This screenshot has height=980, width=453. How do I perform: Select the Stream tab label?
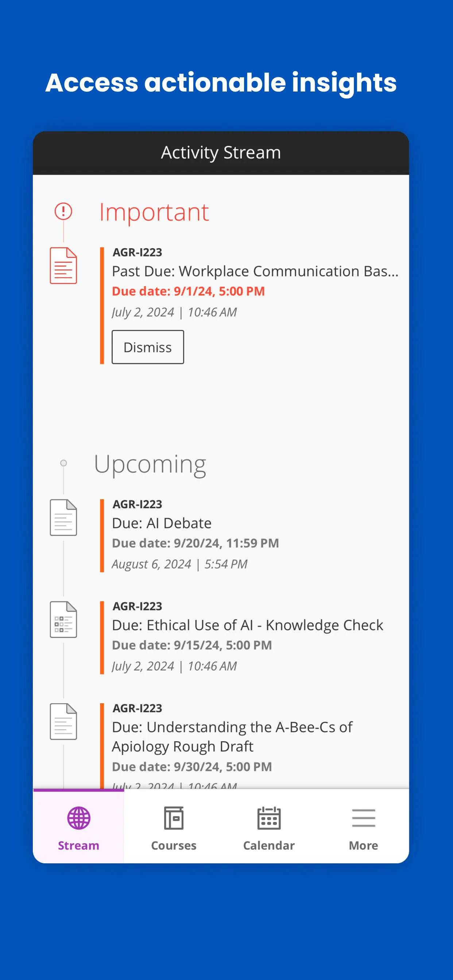coord(78,845)
